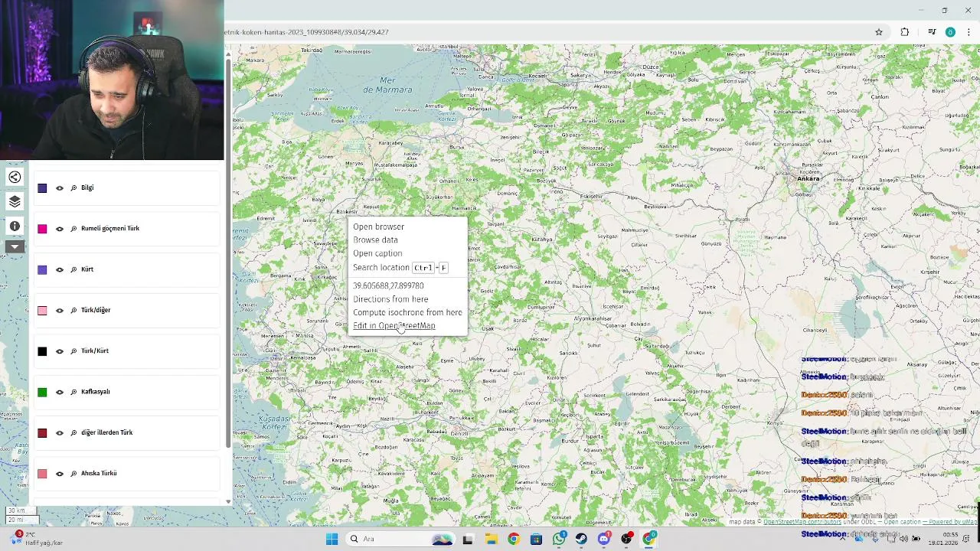980x551 pixels.
Task: Click the Kafkasyalı layer name
Action: pyautogui.click(x=96, y=392)
